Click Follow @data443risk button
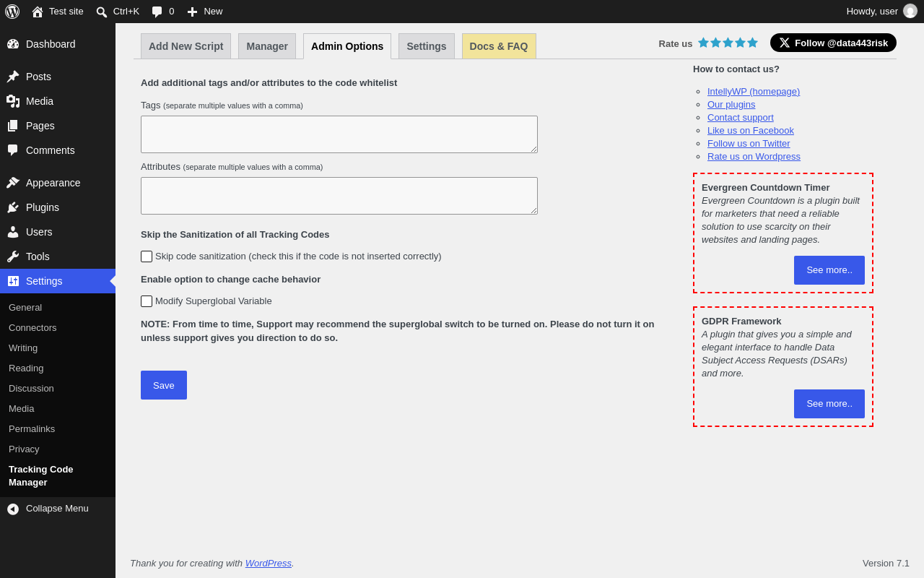 [833, 43]
